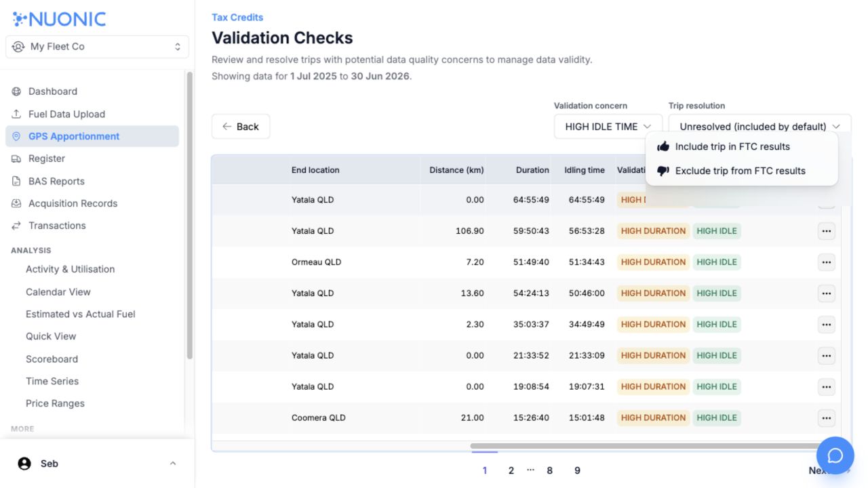
Task: Go to page 8 of results
Action: [x=549, y=470]
